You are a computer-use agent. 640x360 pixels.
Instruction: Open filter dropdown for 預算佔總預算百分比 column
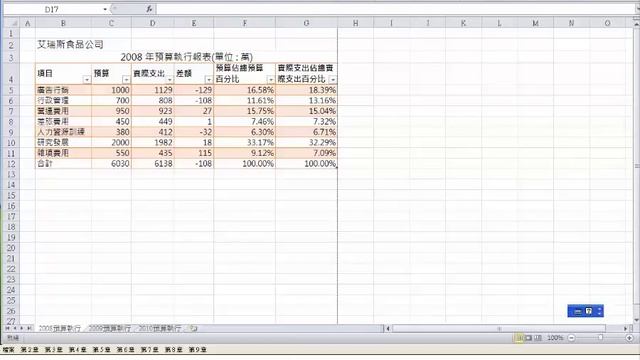tap(270, 80)
